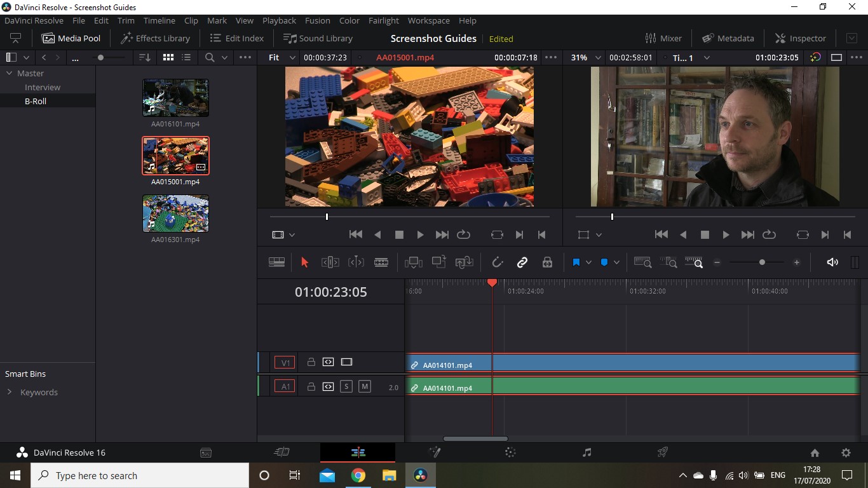The height and width of the screenshot is (488, 868).
Task: Click the timeline zoom minus button
Action: [x=717, y=262]
